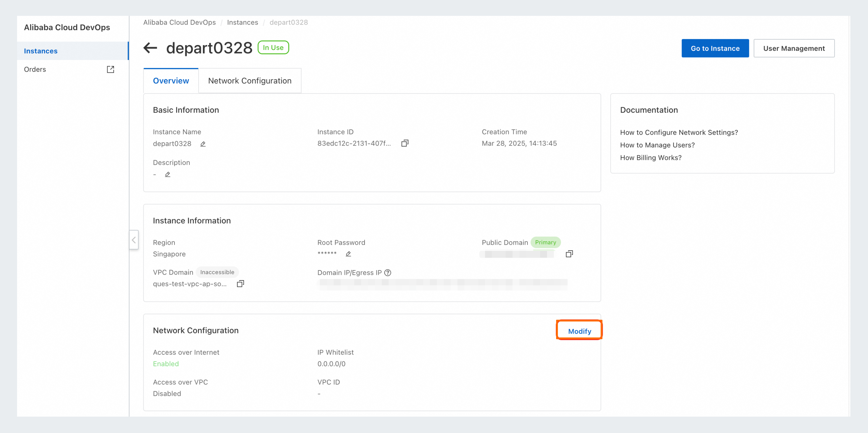
Task: Edit the Description with pencil icon
Action: [168, 174]
